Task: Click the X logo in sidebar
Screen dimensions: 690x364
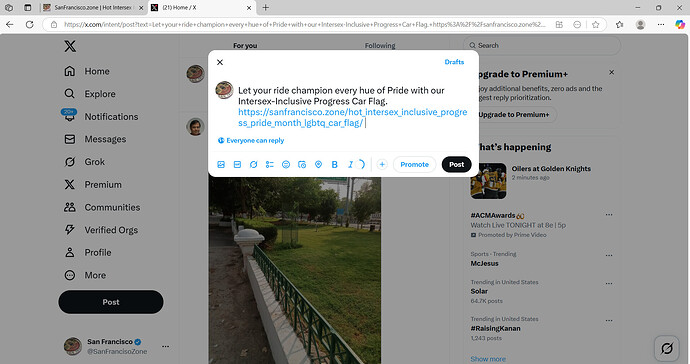Action: pyautogui.click(x=70, y=46)
